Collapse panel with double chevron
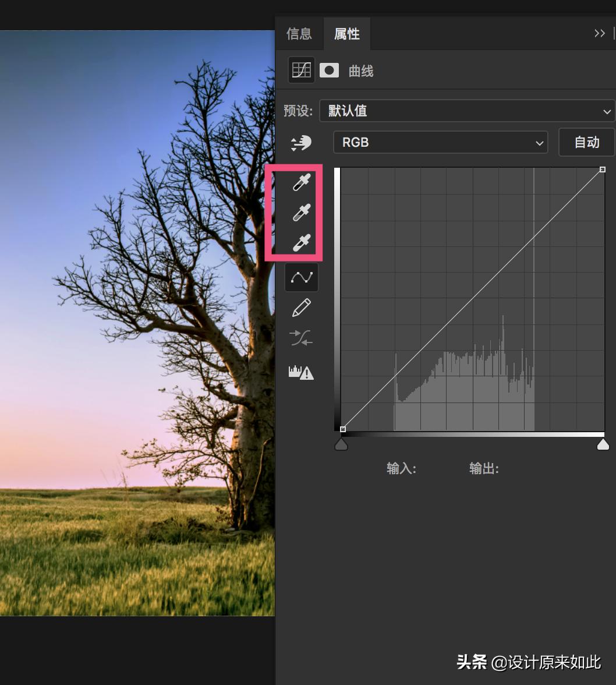 pyautogui.click(x=600, y=33)
